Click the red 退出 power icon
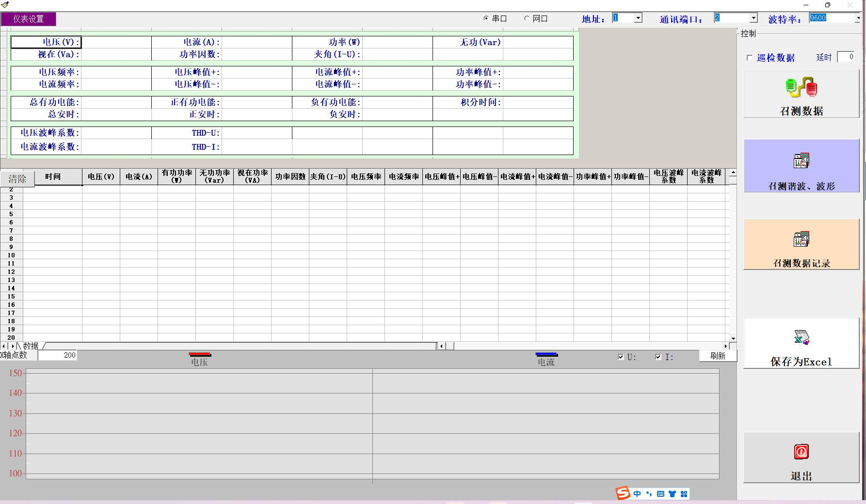 [x=801, y=452]
